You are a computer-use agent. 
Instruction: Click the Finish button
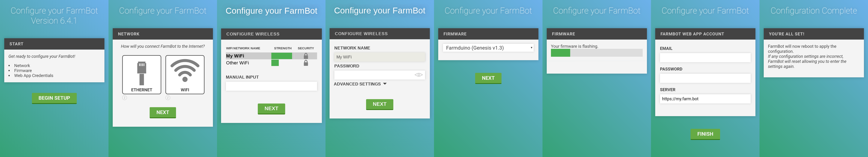[x=705, y=134]
